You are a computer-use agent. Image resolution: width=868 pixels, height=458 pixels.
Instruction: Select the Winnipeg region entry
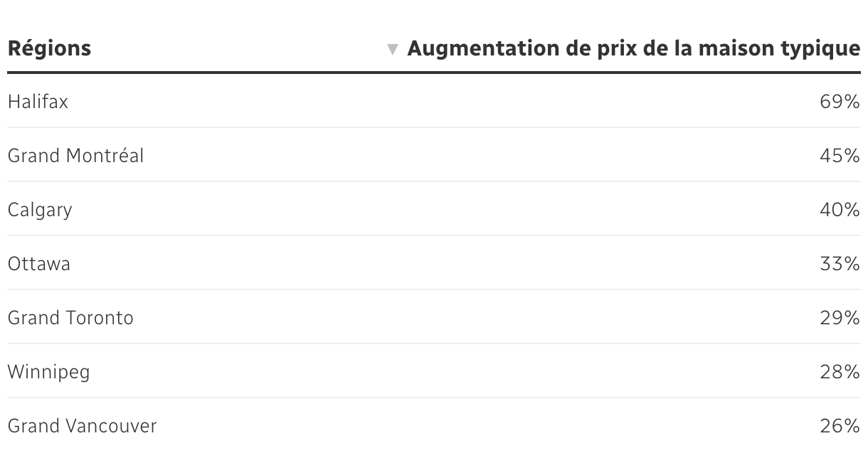coord(49,372)
